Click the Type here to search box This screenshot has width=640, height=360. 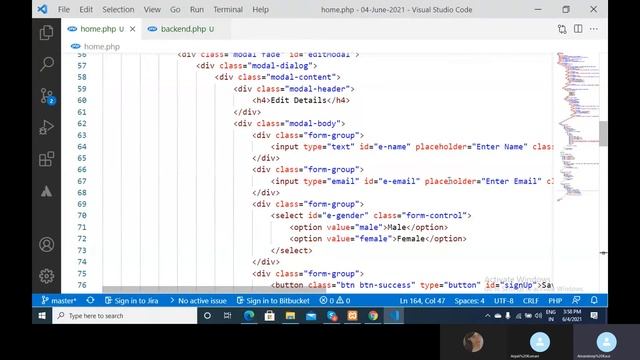pyautogui.click(x=124, y=316)
